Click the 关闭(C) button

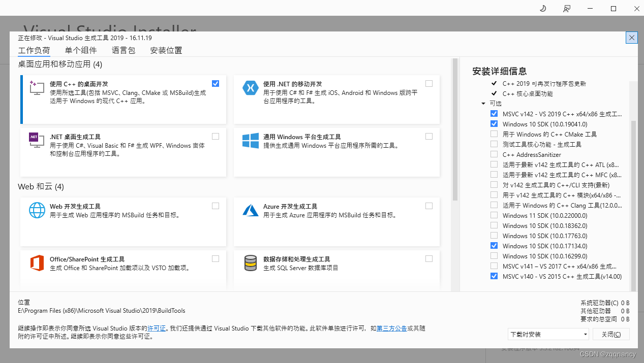[611, 334]
